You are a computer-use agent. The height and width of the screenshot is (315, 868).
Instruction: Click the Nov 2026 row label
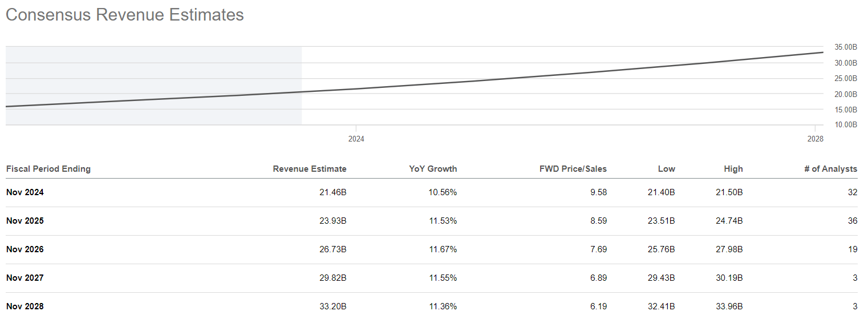pyautogui.click(x=25, y=249)
